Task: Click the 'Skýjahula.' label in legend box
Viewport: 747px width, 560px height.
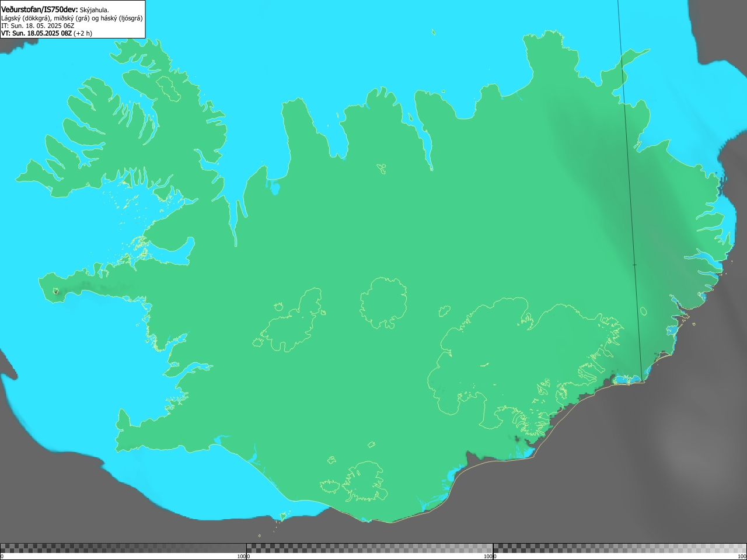Action: 94,10
